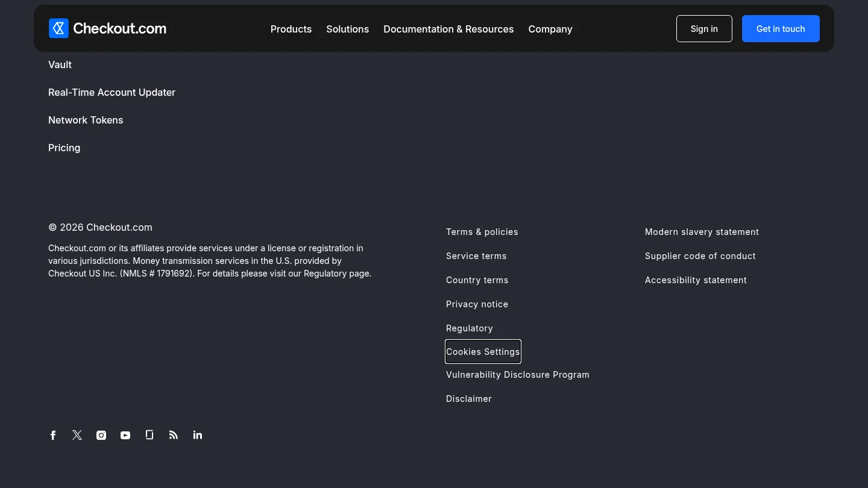Viewport: 868px width, 488px height.
Task: Click the Get in touch button
Action: tap(781, 29)
